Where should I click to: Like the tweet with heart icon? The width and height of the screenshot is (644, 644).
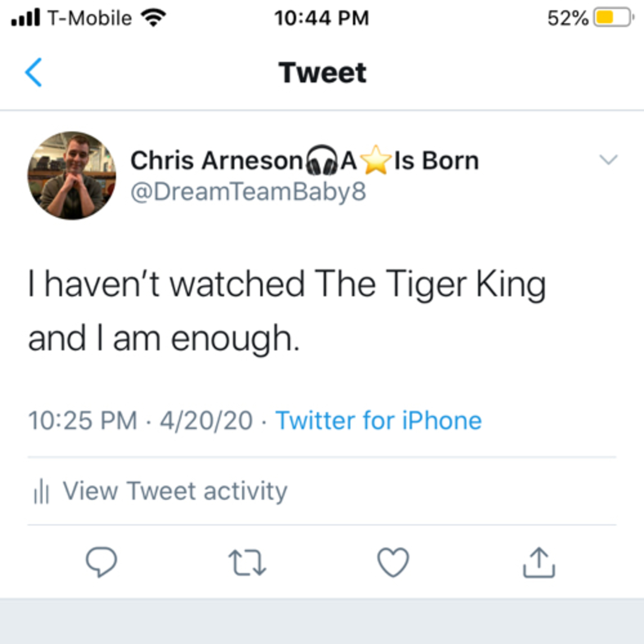(393, 562)
